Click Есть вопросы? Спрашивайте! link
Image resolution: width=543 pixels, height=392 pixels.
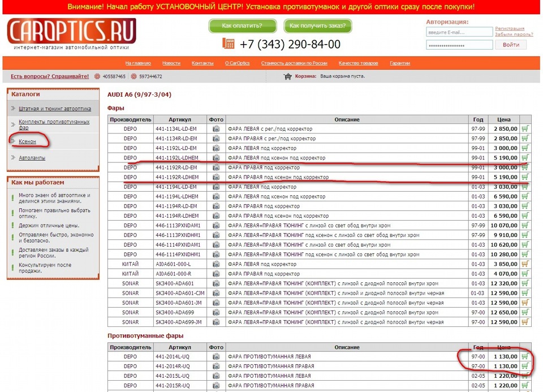(50, 76)
